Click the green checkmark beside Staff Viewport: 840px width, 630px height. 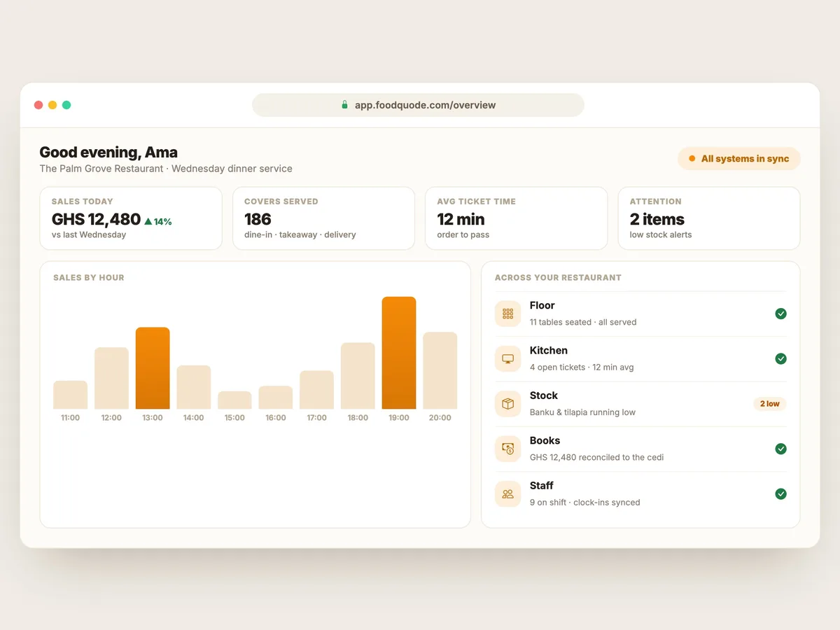pos(780,493)
